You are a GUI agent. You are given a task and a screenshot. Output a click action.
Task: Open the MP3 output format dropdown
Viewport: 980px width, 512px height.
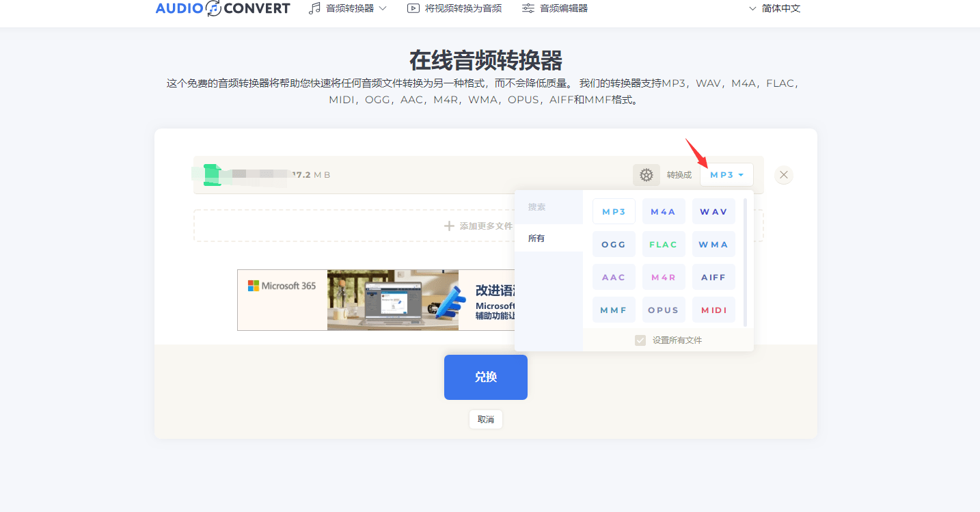pos(726,174)
